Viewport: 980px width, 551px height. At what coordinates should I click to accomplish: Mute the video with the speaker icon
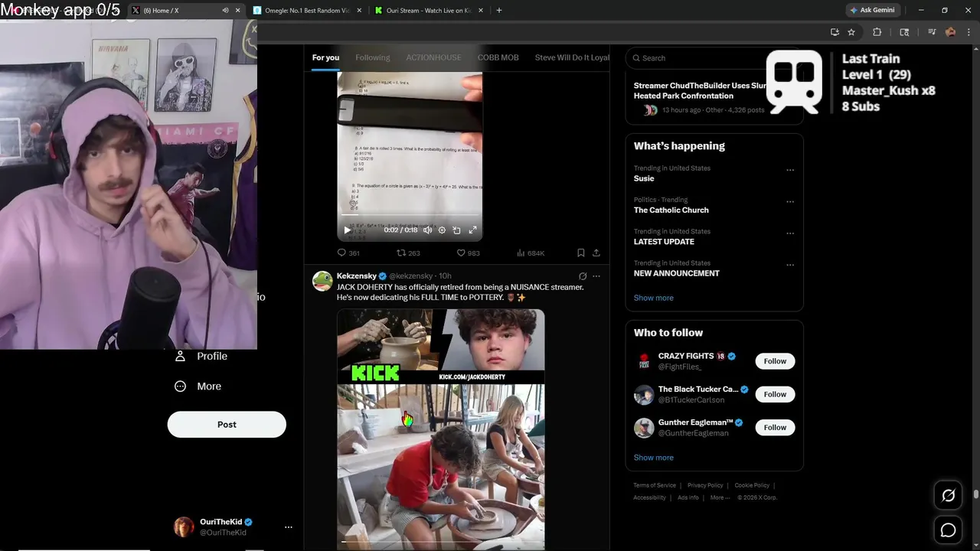427,230
